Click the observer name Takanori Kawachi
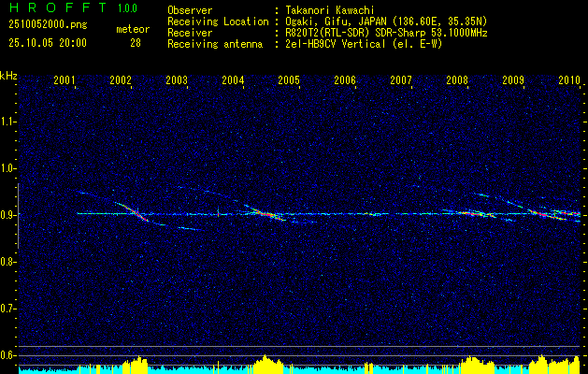This screenshot has width=588, height=374. click(x=330, y=10)
